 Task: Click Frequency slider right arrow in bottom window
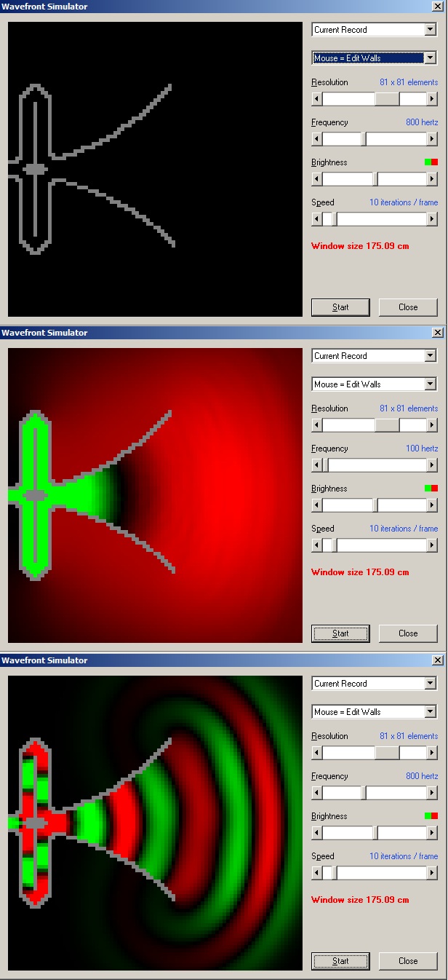point(432,793)
